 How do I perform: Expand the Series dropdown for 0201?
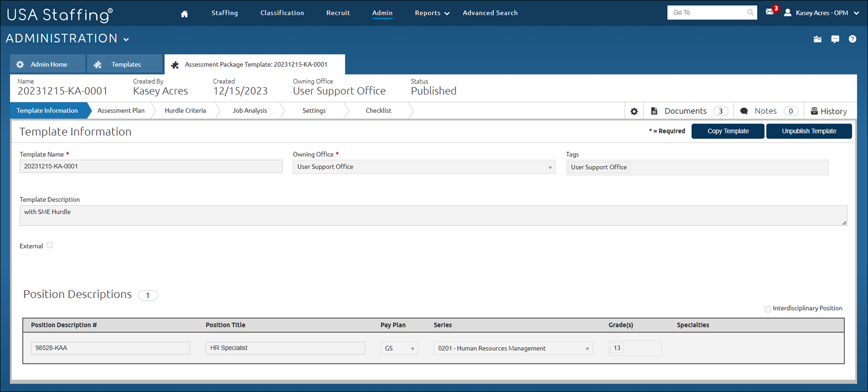point(587,348)
